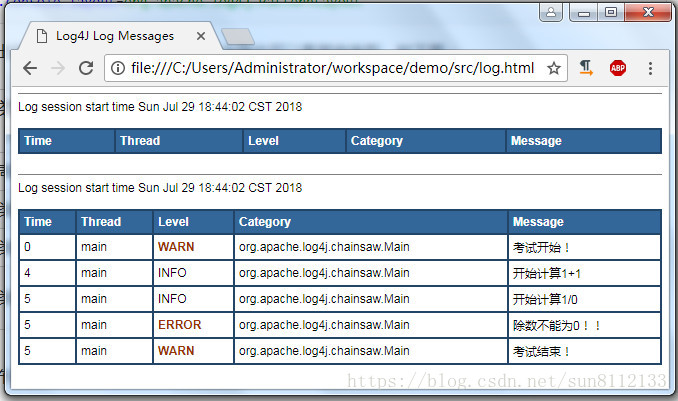Reload the log.html page
678x401 pixels.
86,68
